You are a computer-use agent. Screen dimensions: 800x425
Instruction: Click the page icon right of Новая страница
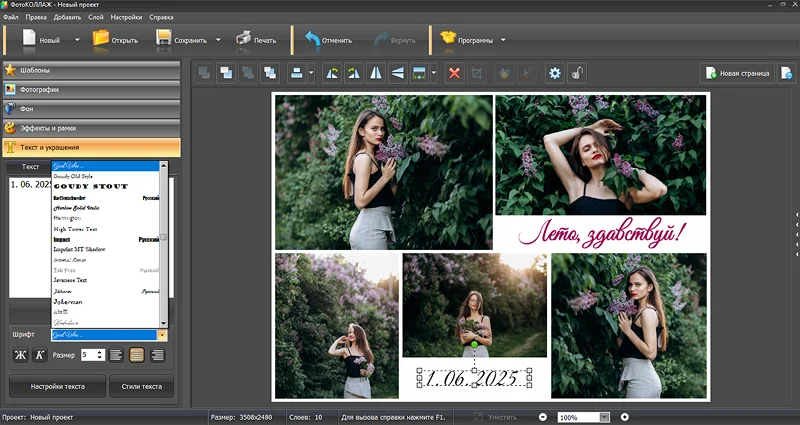click(x=786, y=73)
